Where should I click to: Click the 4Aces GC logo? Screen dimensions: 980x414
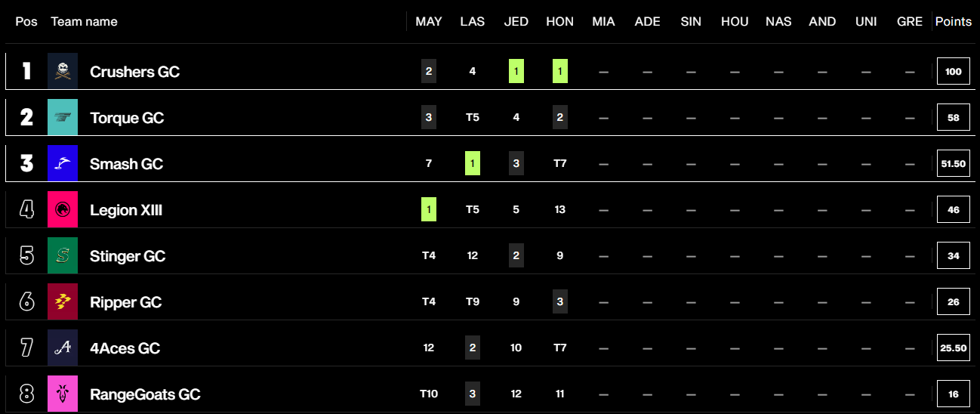pos(63,348)
